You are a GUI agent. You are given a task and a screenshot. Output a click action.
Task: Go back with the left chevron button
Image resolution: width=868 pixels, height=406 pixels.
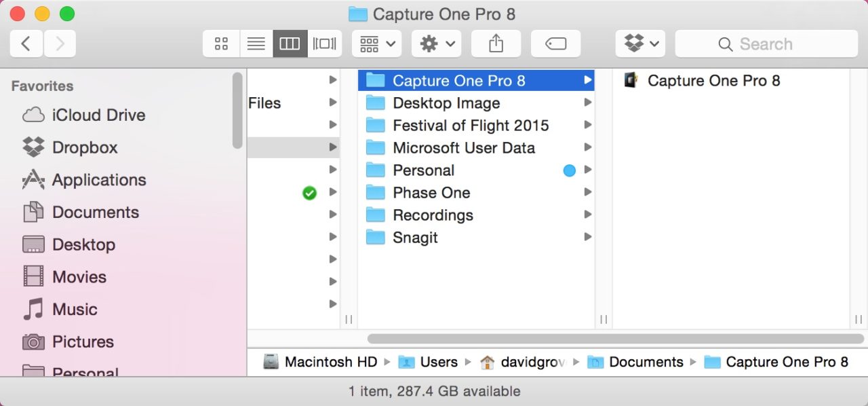[26, 44]
